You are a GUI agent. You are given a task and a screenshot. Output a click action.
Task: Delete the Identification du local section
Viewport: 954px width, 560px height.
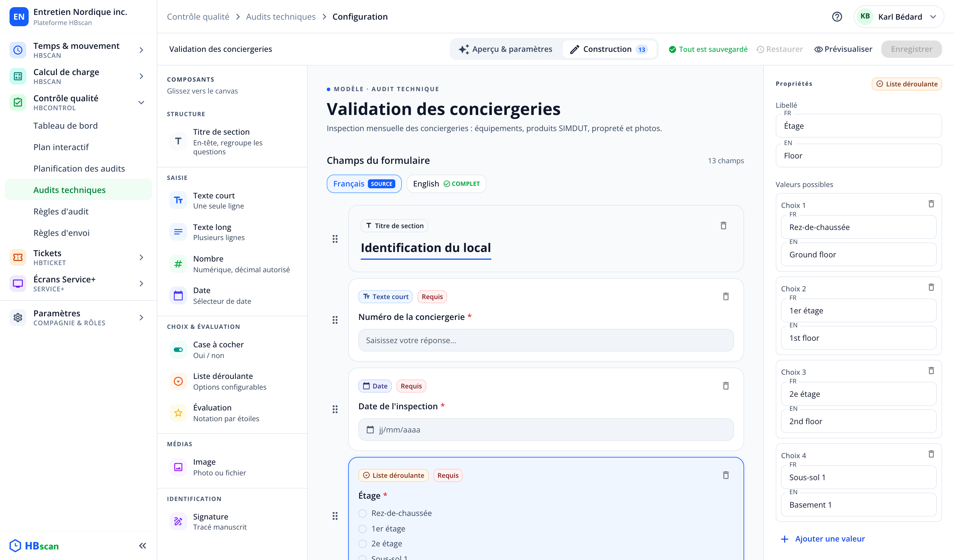click(x=723, y=225)
